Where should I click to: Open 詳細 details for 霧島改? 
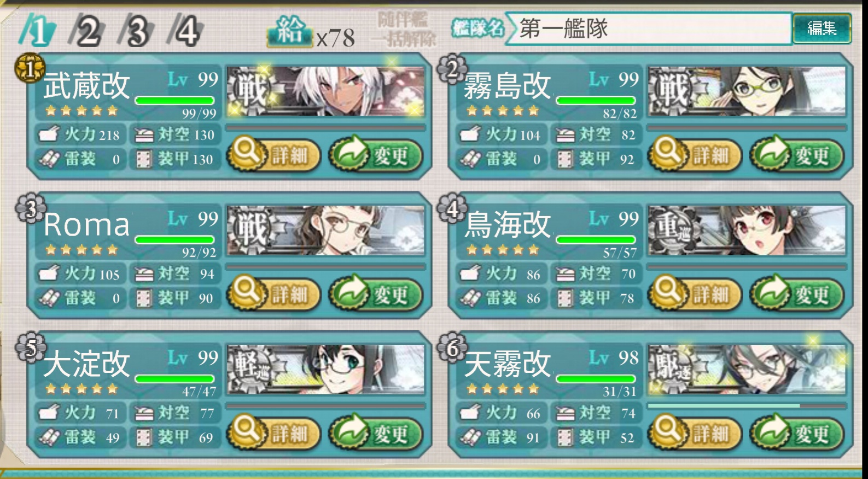[x=695, y=155]
